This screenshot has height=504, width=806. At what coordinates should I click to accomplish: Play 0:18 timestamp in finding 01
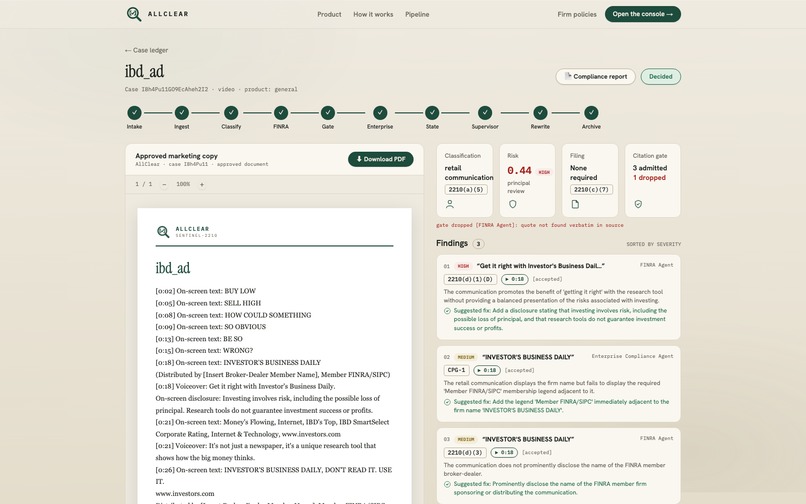[x=515, y=279]
